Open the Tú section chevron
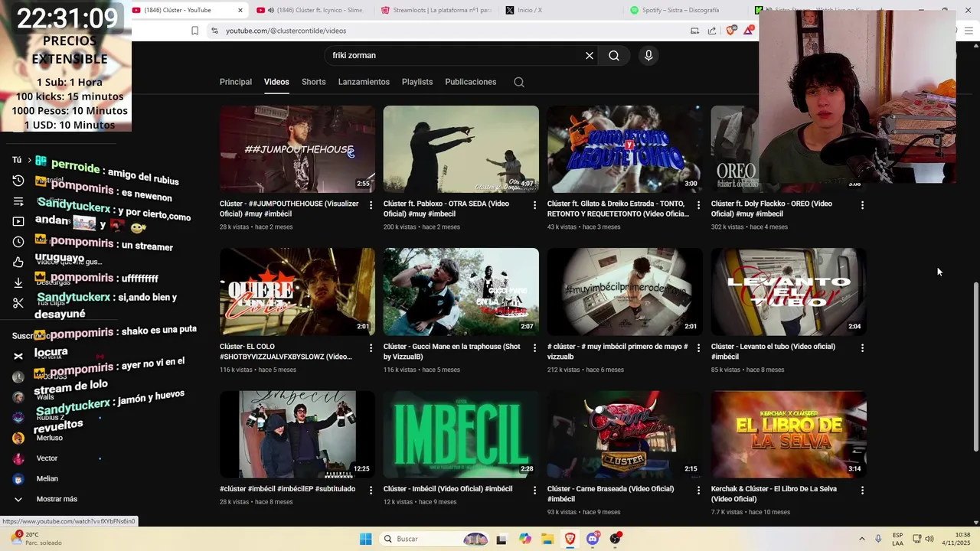 [x=29, y=160]
